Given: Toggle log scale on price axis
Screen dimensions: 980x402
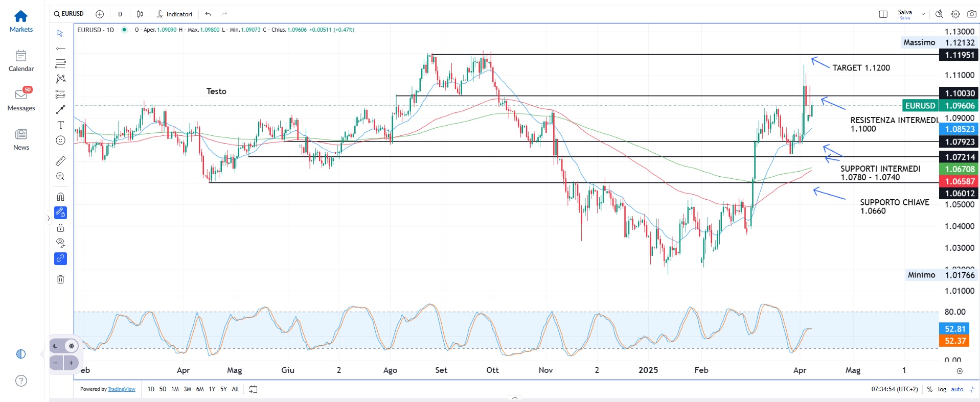Looking at the screenshot, I should pyautogui.click(x=942, y=389).
